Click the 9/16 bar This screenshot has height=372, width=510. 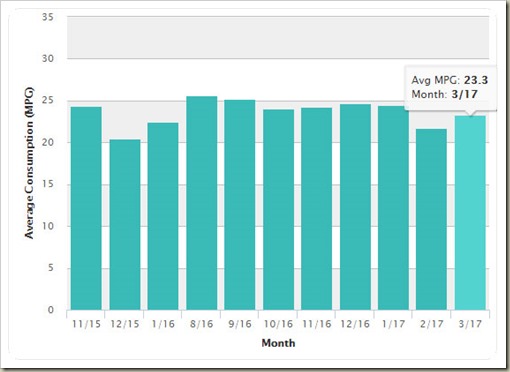pyautogui.click(x=240, y=205)
